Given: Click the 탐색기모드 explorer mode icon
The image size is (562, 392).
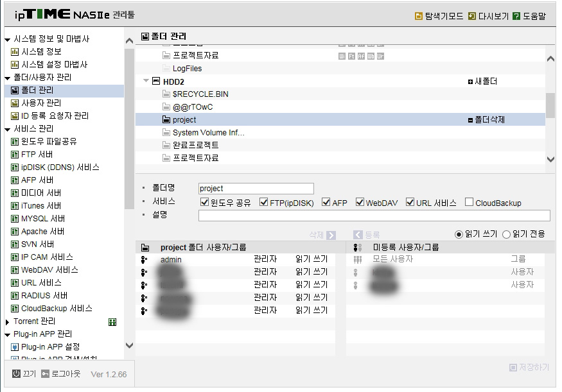Looking at the screenshot, I should [418, 16].
